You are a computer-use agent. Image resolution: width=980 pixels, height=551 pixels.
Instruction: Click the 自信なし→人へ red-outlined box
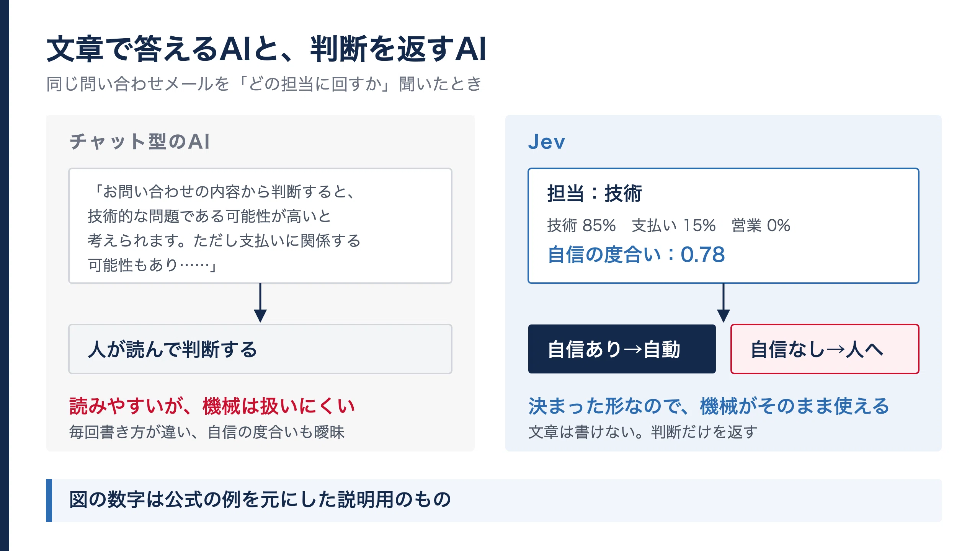(825, 349)
